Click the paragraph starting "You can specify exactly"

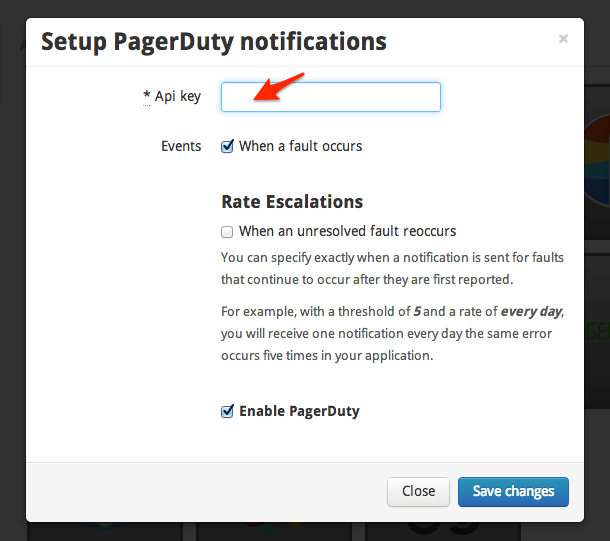(x=390, y=268)
